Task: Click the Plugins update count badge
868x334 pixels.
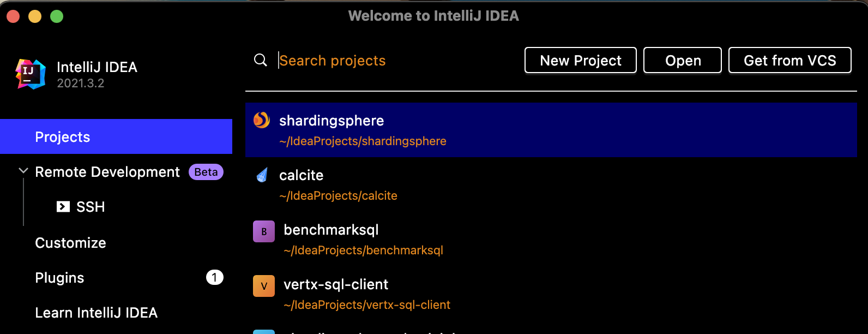Action: 214,278
